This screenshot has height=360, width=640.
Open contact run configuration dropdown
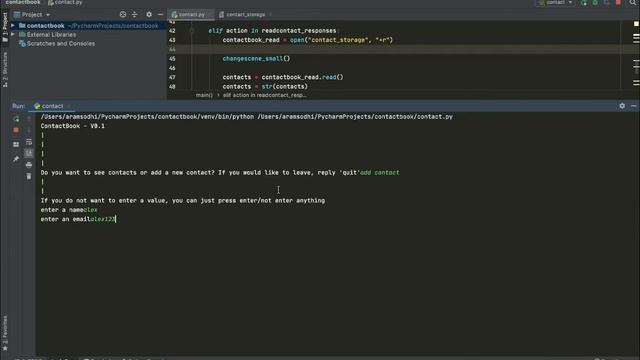point(556,2)
